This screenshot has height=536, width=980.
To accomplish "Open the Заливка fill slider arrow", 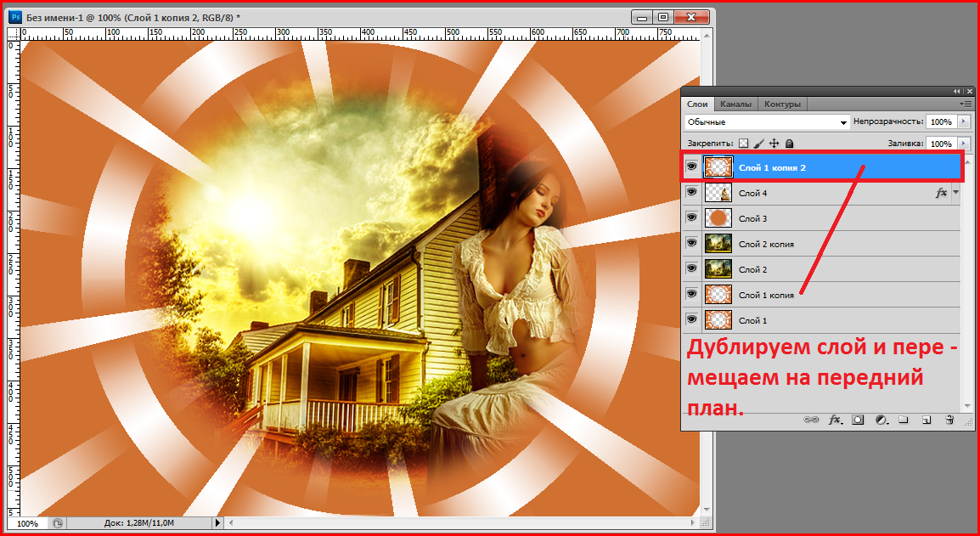I will pyautogui.click(x=963, y=144).
